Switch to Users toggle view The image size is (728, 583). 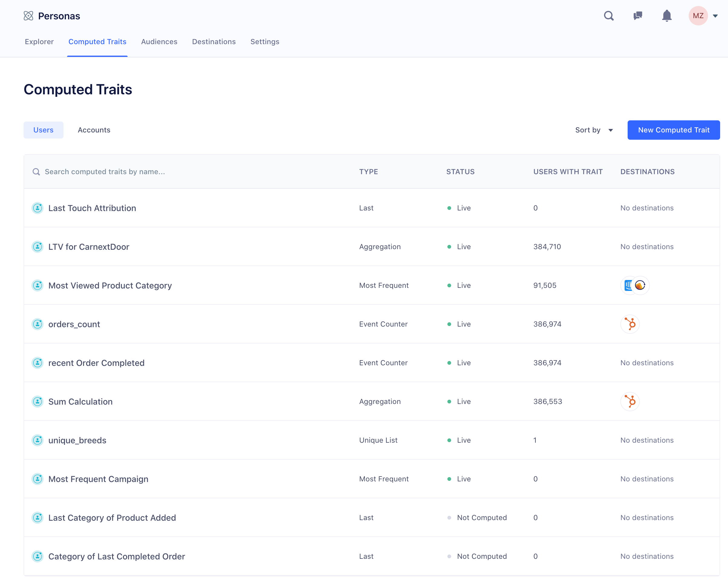point(43,130)
